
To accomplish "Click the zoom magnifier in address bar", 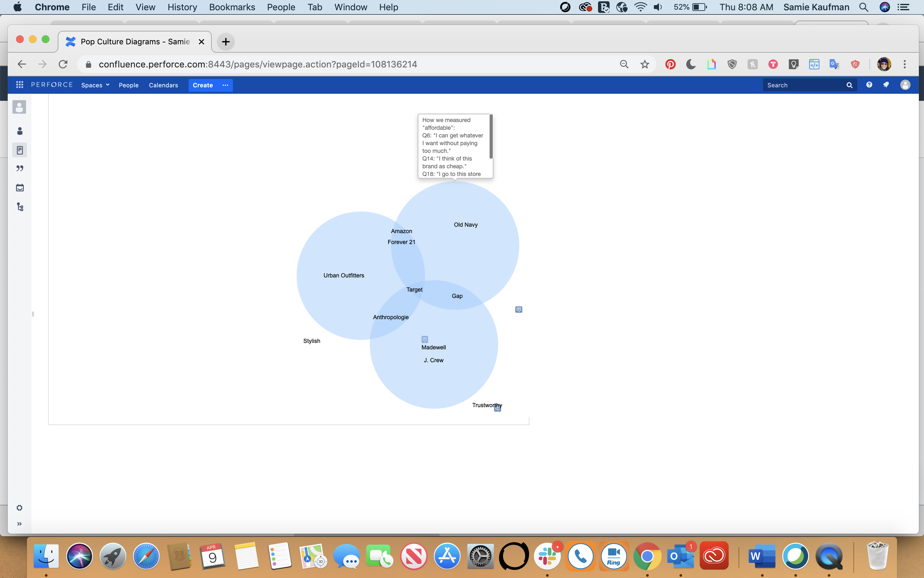I will pos(624,64).
